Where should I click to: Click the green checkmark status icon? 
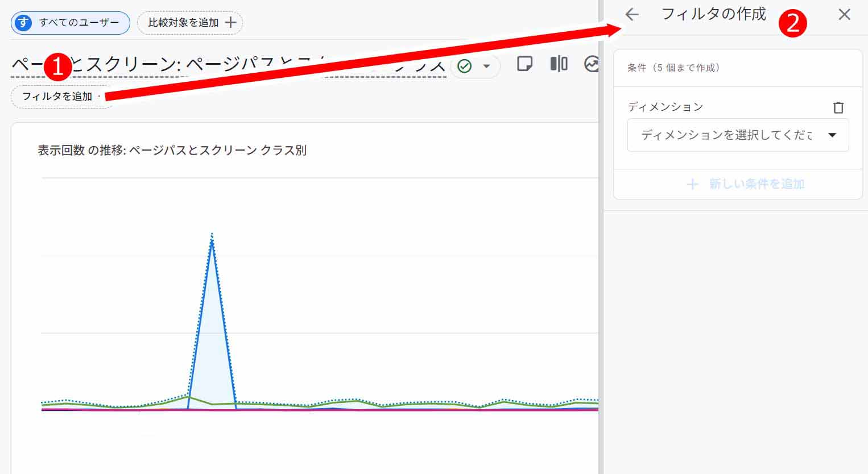pyautogui.click(x=465, y=66)
